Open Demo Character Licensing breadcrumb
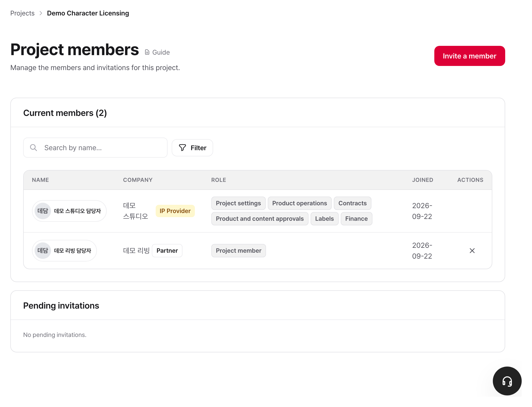This screenshot has width=532, height=407. coord(88,13)
